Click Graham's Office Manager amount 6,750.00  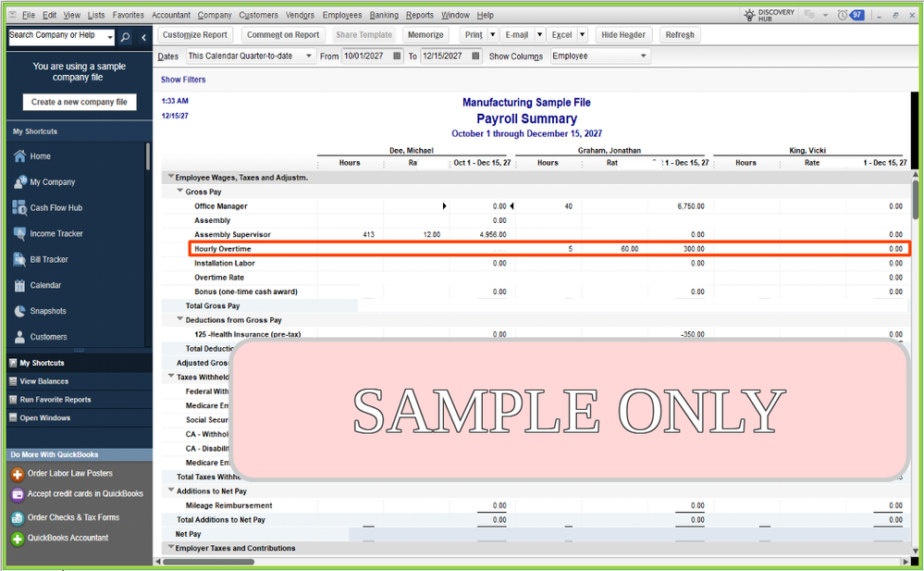tap(691, 206)
